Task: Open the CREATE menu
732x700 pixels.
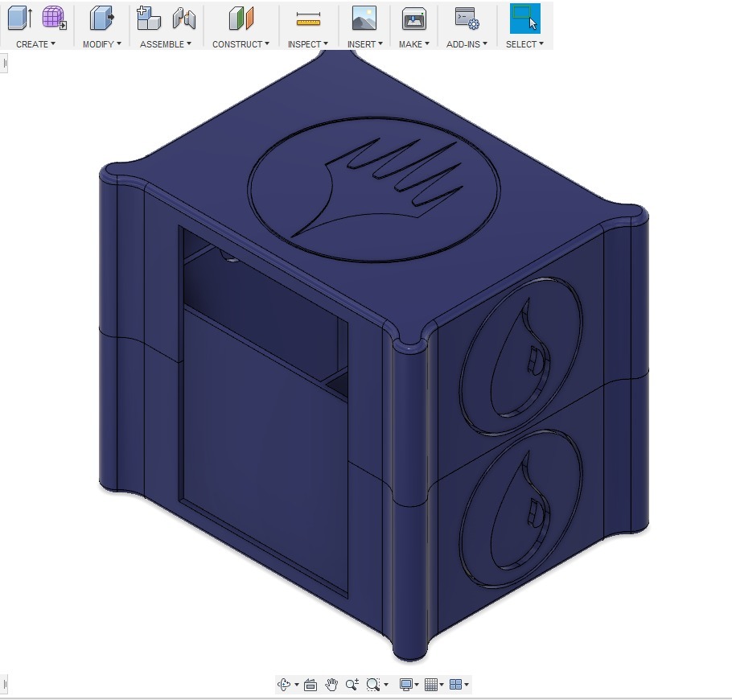Action: click(35, 44)
